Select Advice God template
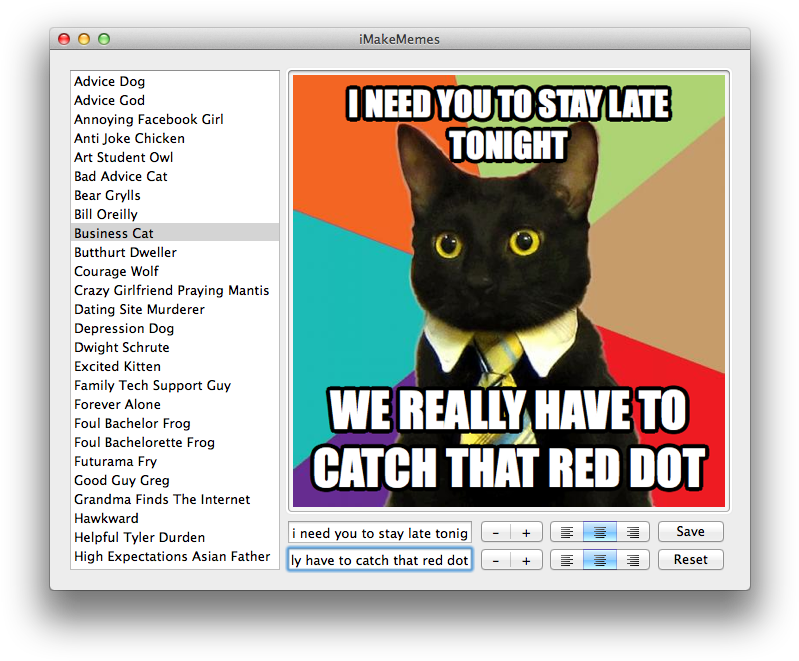799x661 pixels. tap(175, 100)
